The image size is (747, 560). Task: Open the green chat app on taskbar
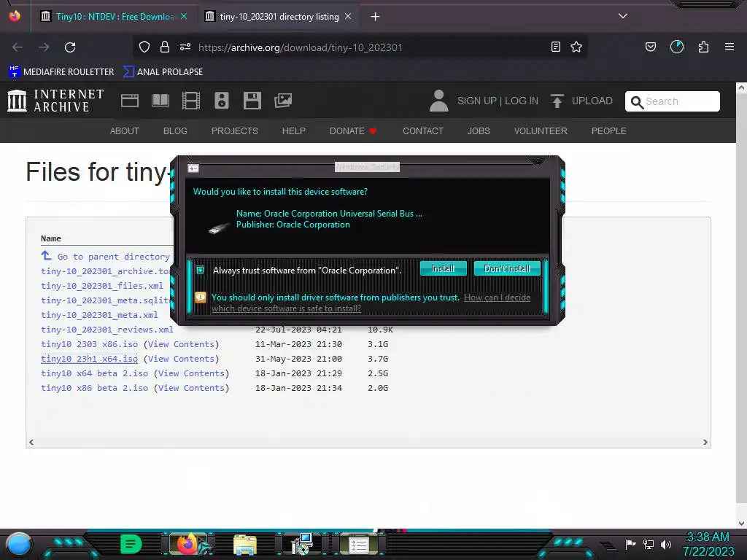[131, 544]
